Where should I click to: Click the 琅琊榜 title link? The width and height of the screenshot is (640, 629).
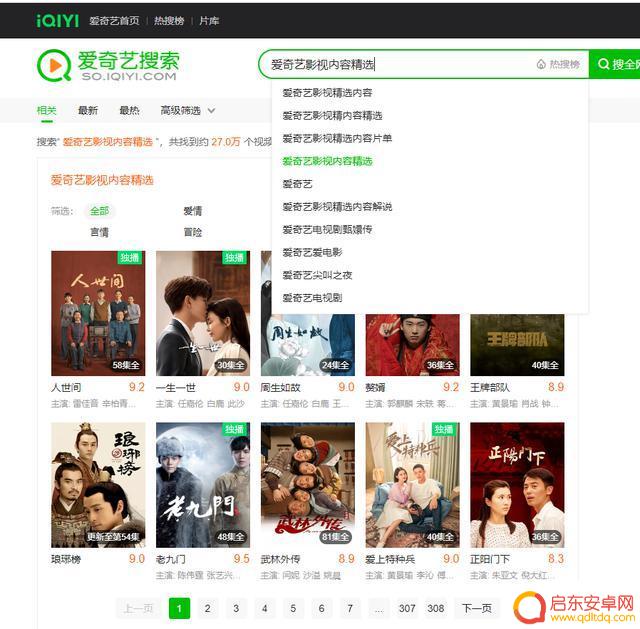pyautogui.click(x=66, y=559)
